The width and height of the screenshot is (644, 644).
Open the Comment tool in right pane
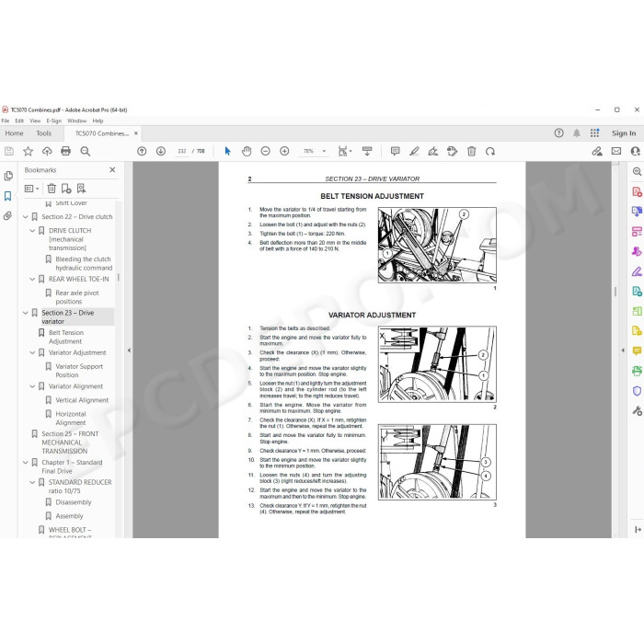(637, 351)
